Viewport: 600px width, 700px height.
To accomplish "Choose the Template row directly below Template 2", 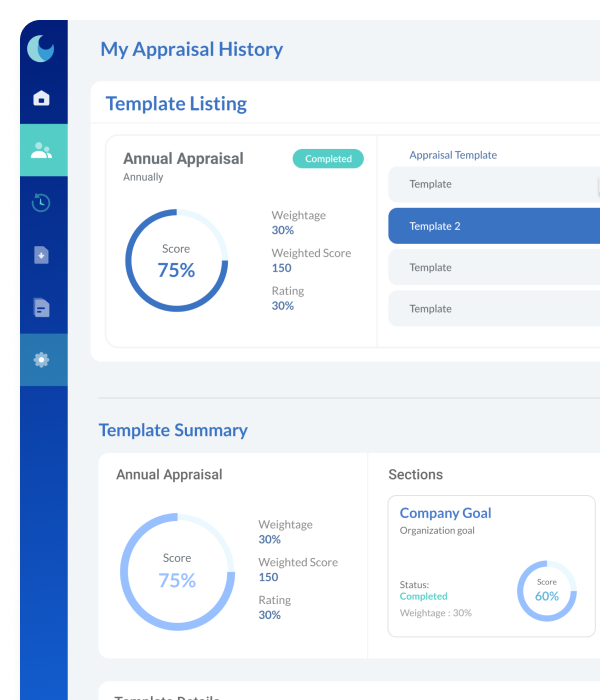I will [494, 267].
